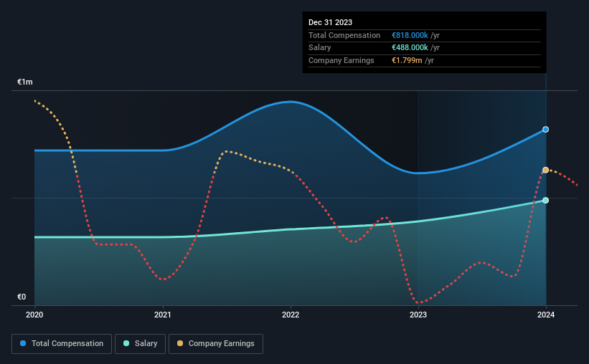This screenshot has height=364, width=589.
Task: Click the teal Salary legend dot
Action: tap(126, 343)
